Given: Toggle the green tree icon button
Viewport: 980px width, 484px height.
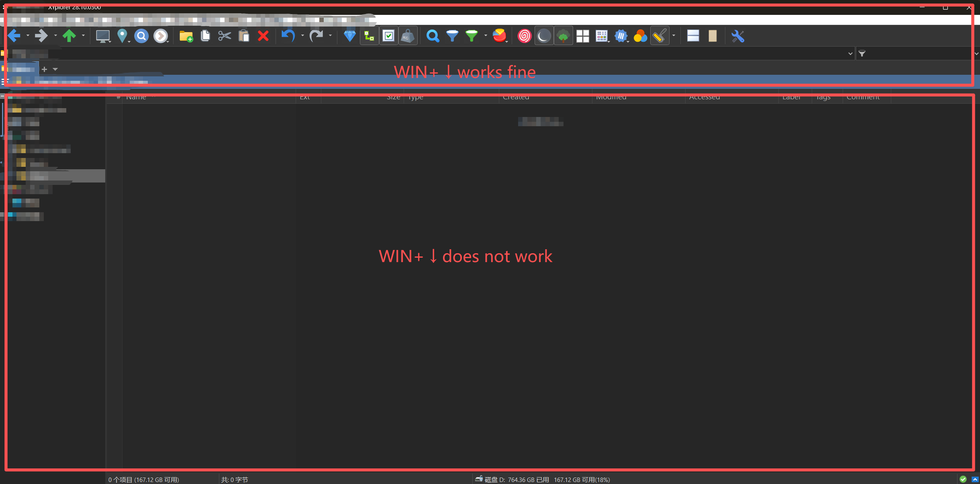Looking at the screenshot, I should [x=563, y=36].
